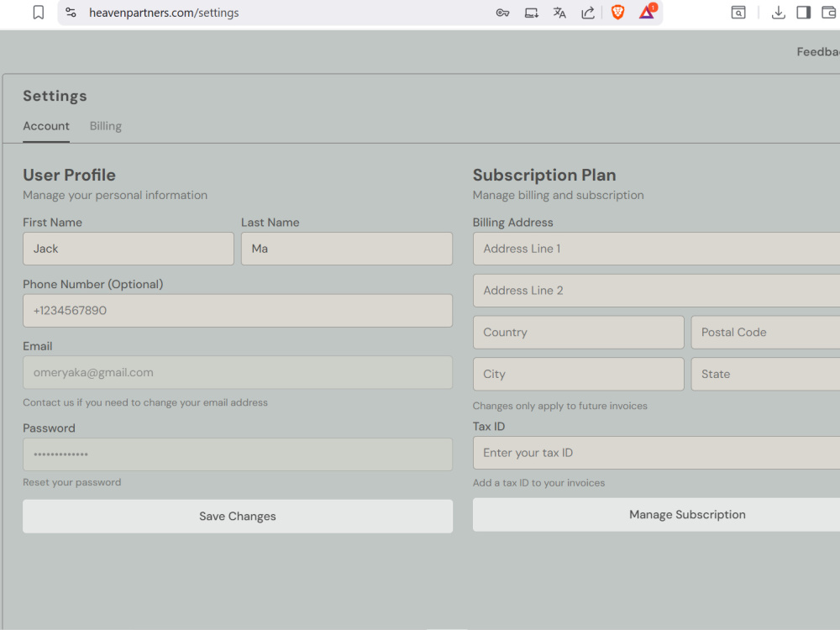Click the Manage Subscription button
The width and height of the screenshot is (840, 630).
[656, 515]
